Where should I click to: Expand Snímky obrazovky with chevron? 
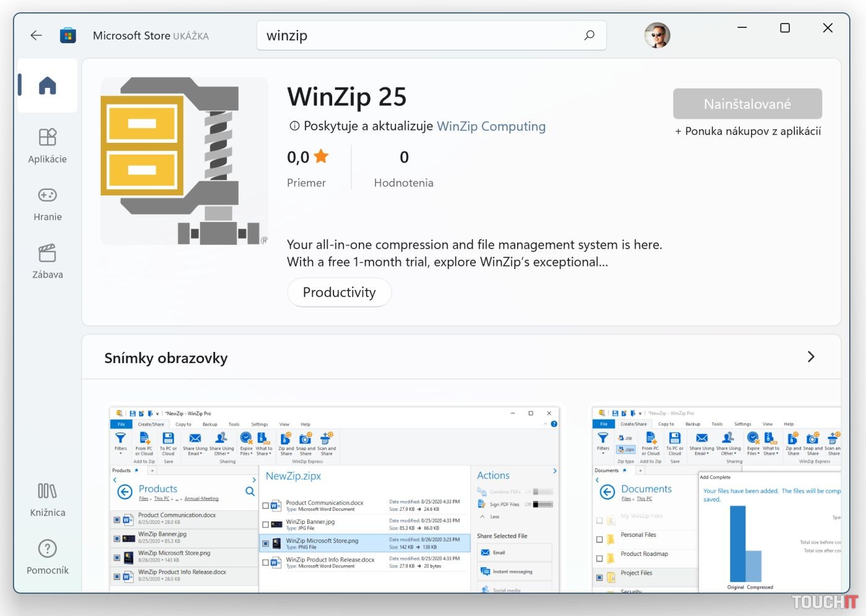click(811, 357)
